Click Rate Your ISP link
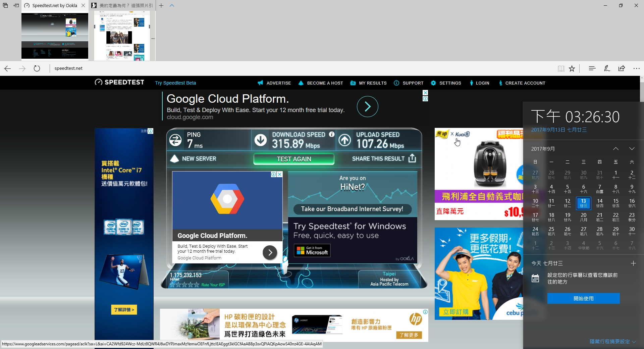Viewport: 644px width, 349px height. [213, 285]
